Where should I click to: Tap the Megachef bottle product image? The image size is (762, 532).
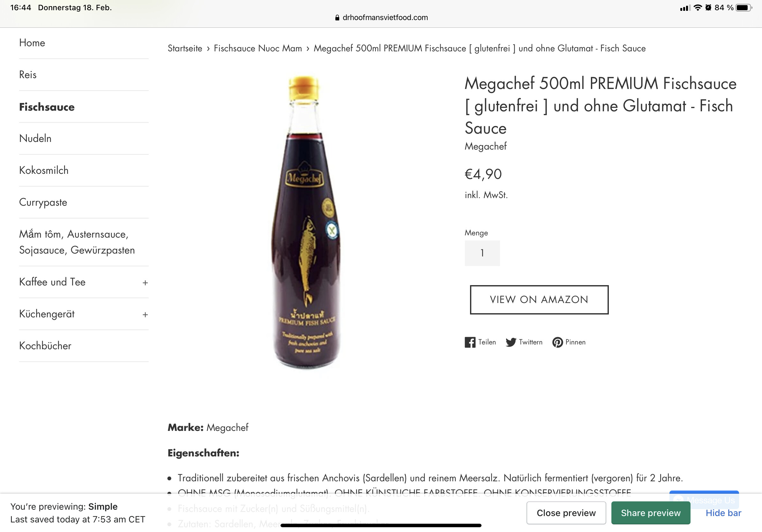(306, 222)
